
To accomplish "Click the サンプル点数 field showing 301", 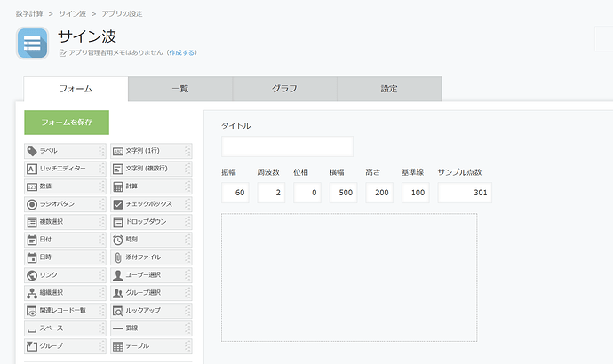I will (465, 193).
